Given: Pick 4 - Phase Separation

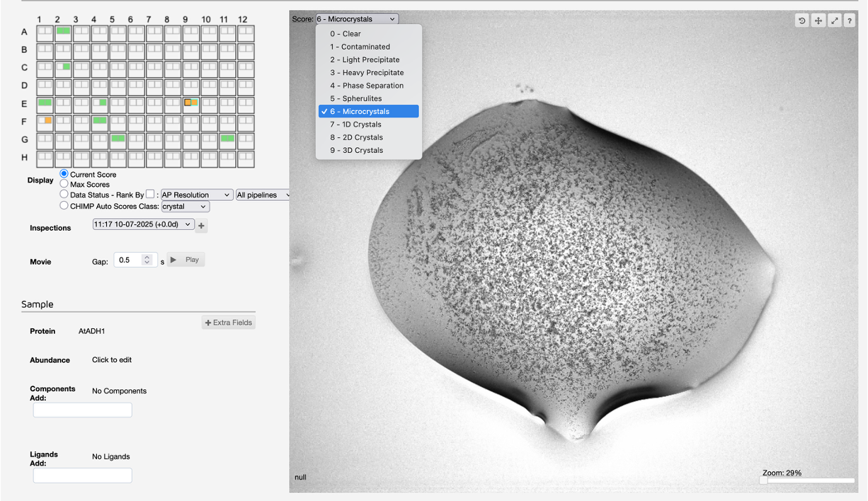Looking at the screenshot, I should click(369, 86).
